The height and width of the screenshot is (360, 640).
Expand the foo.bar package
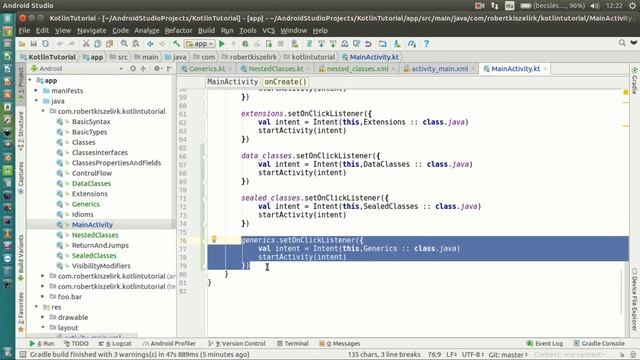(x=43, y=297)
